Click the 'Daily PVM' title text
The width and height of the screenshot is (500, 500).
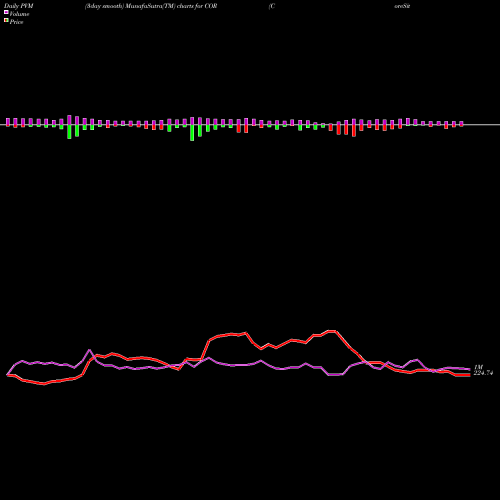tap(19, 6)
